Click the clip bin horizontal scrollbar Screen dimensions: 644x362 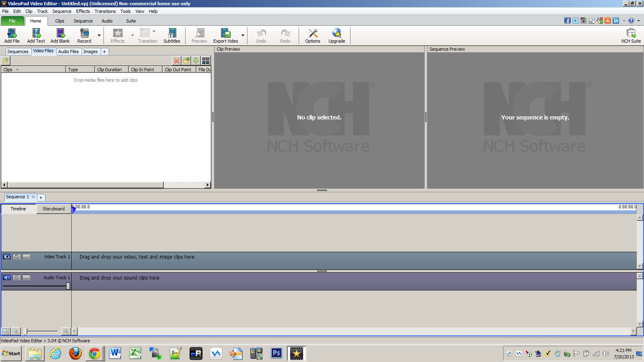[x=85, y=185]
